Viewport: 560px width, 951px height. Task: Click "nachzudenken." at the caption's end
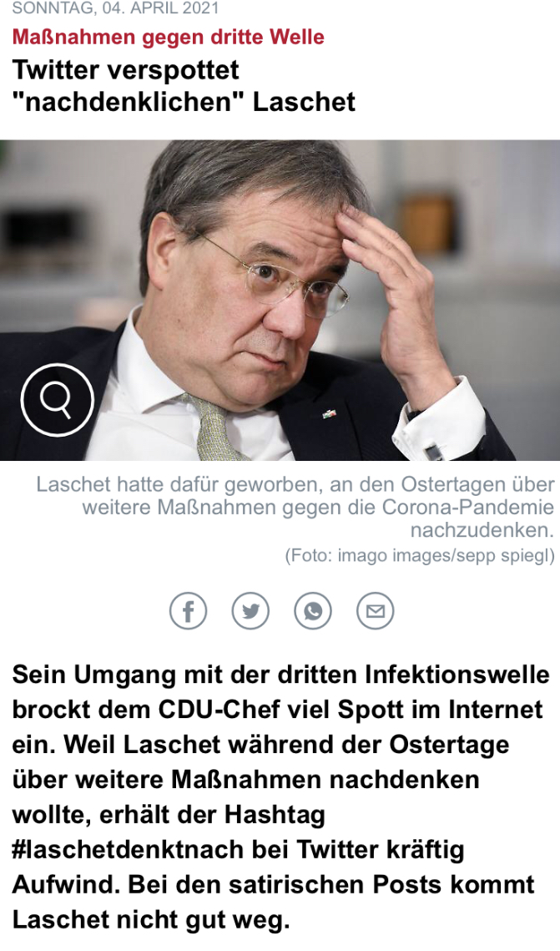pyautogui.click(x=482, y=530)
